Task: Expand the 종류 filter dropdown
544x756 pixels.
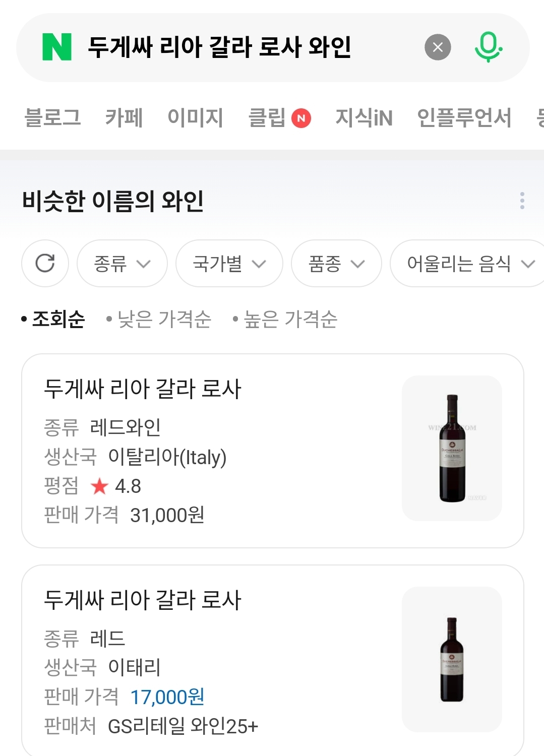Action: (x=122, y=263)
